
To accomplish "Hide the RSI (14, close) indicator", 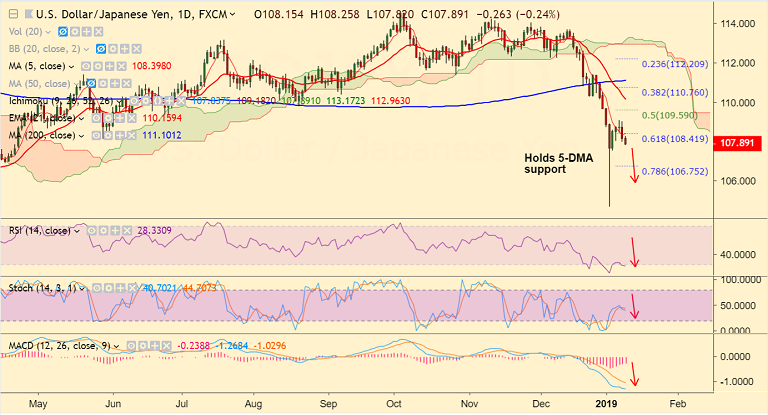I will pos(92,230).
